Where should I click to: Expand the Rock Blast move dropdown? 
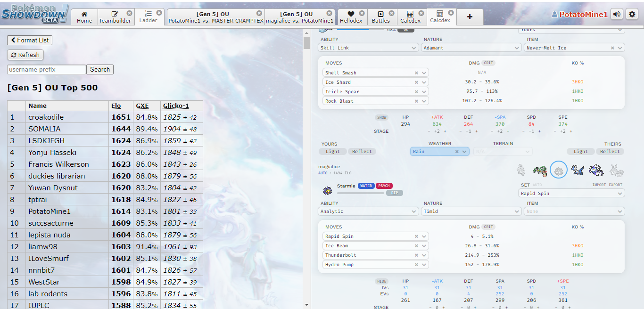pos(424,101)
